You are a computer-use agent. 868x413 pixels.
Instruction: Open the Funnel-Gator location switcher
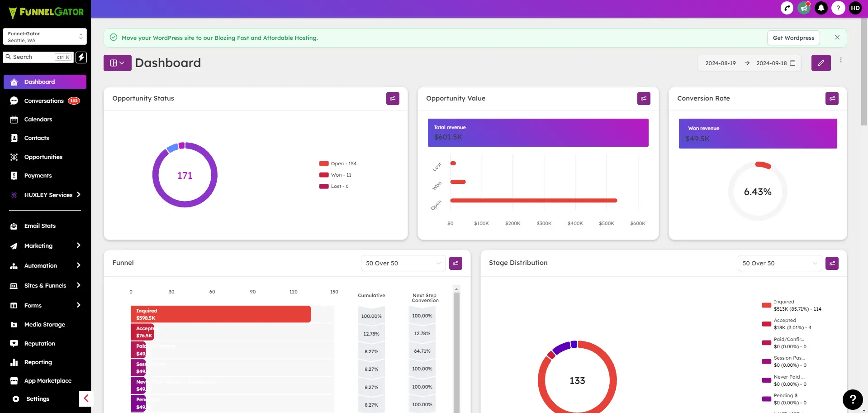[45, 37]
